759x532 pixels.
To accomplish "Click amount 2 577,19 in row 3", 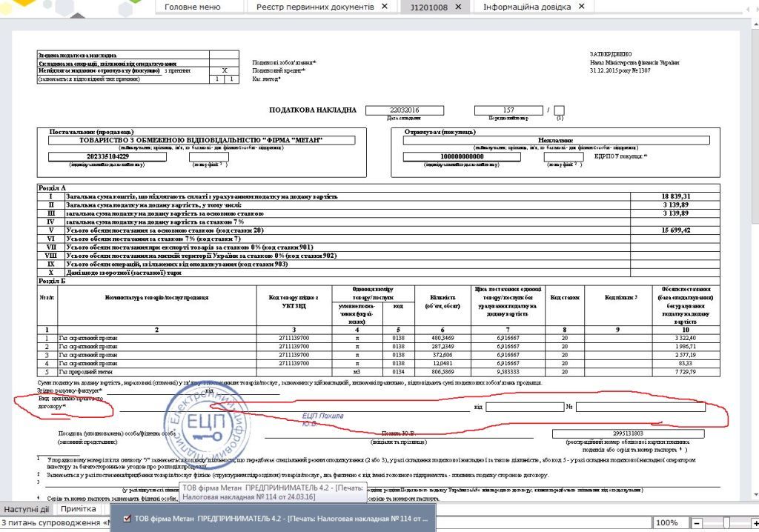I will (686, 356).
